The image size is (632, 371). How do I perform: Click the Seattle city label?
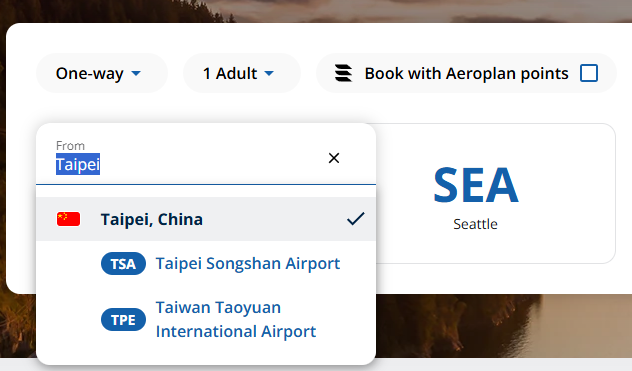pyautogui.click(x=475, y=224)
